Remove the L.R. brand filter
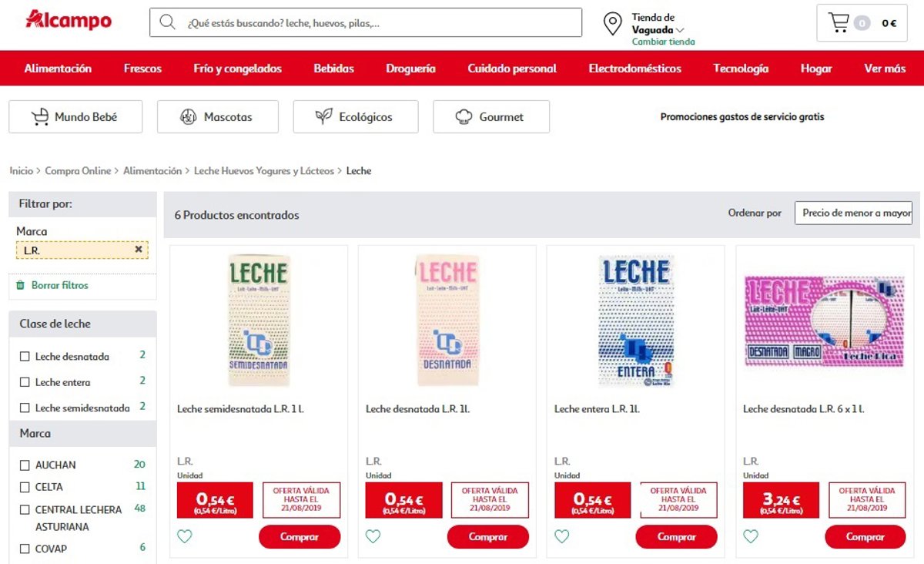 click(x=139, y=250)
